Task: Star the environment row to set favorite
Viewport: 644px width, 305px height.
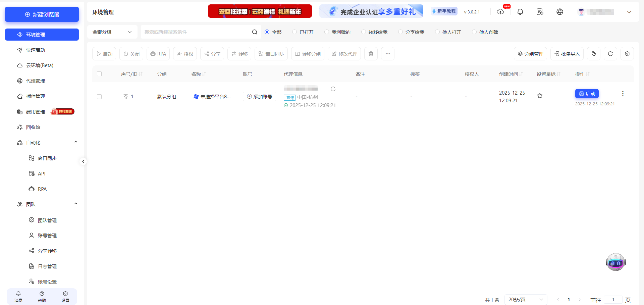Action: [x=540, y=96]
